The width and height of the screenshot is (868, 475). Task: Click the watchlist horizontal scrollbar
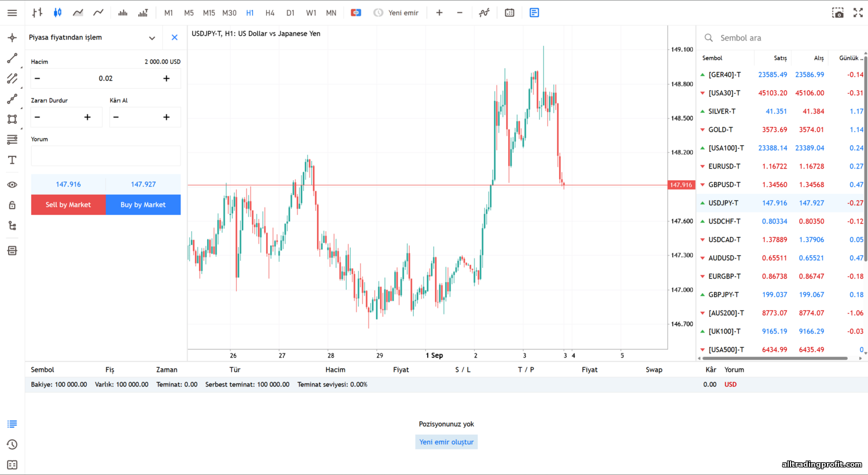pos(775,359)
